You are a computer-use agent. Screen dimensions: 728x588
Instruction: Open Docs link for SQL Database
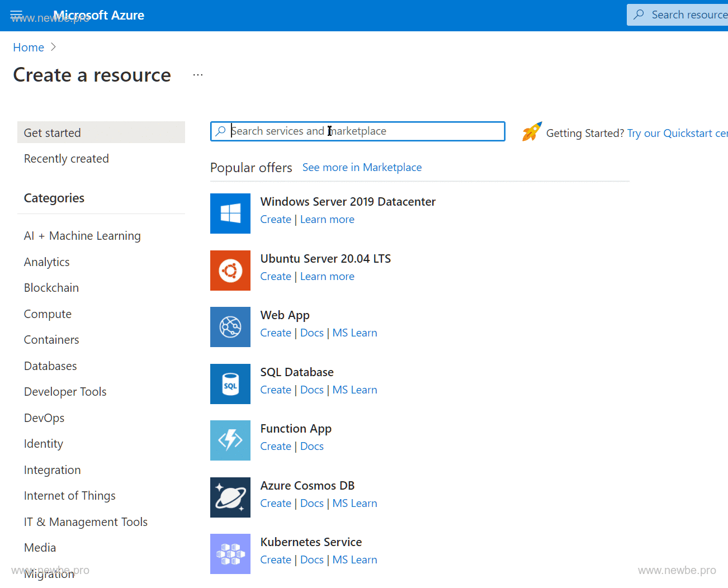click(x=311, y=390)
